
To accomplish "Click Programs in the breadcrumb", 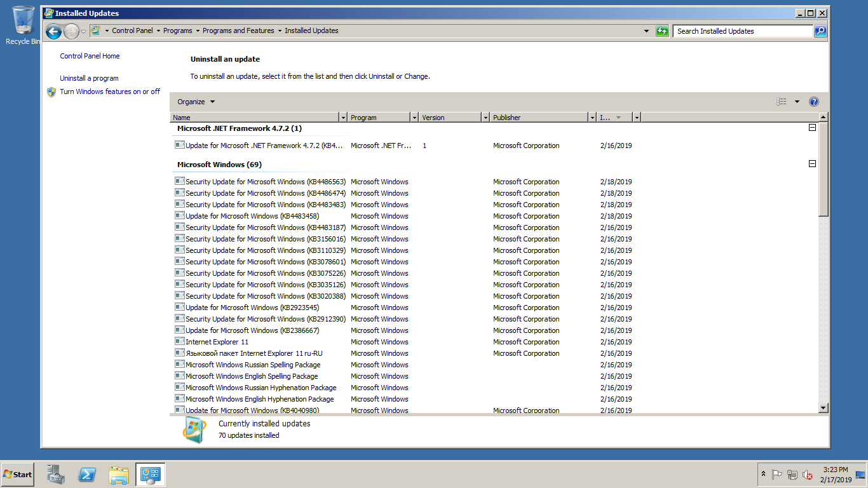I will tap(177, 30).
